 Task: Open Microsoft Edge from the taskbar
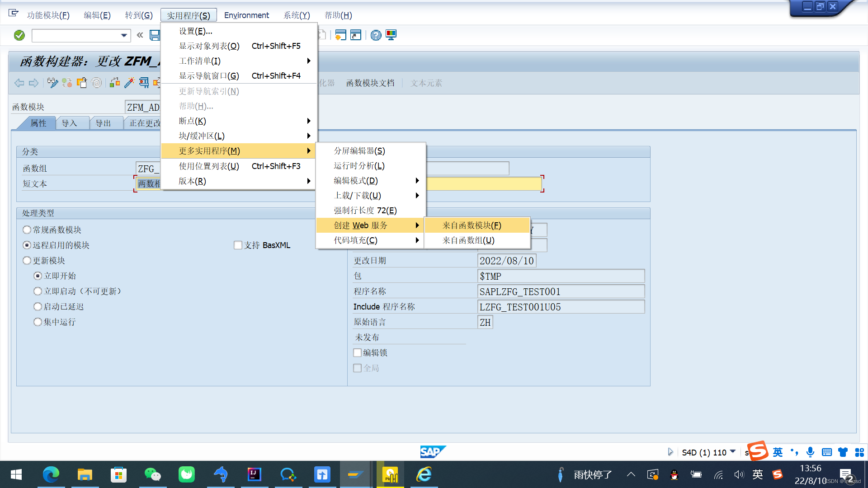(x=51, y=474)
